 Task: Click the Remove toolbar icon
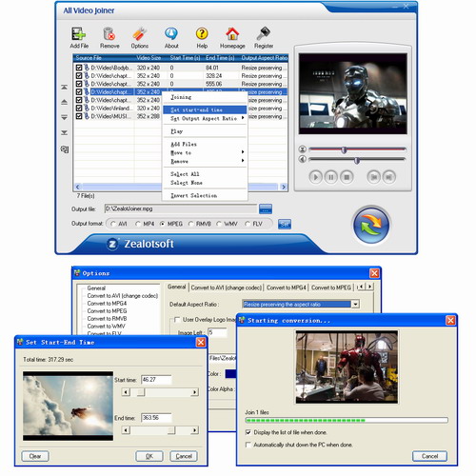(x=109, y=34)
